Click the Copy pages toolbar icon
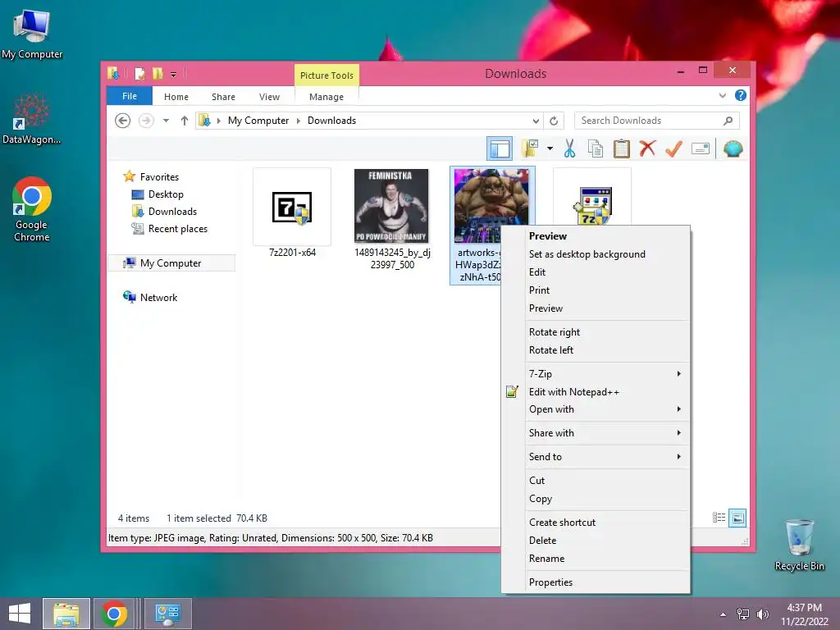The image size is (840, 630). coord(596,149)
